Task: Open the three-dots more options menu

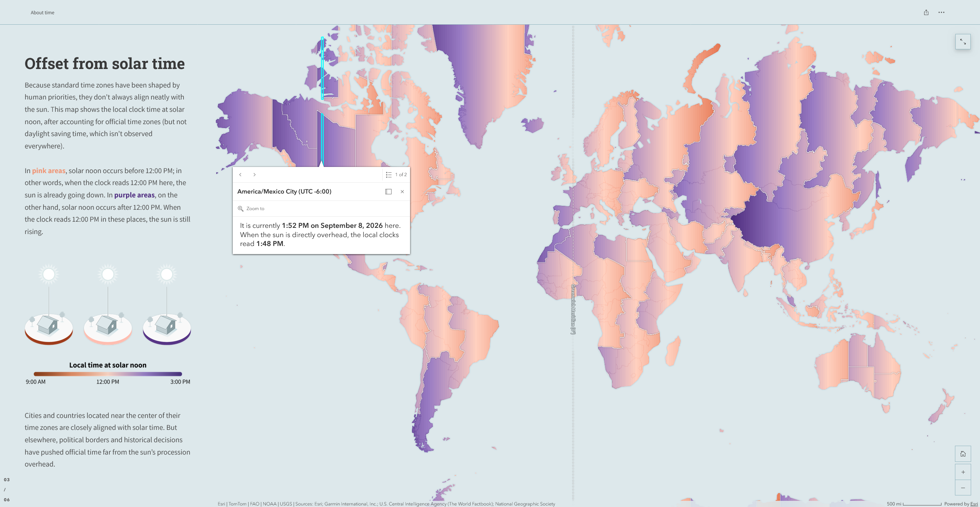Action: [941, 12]
